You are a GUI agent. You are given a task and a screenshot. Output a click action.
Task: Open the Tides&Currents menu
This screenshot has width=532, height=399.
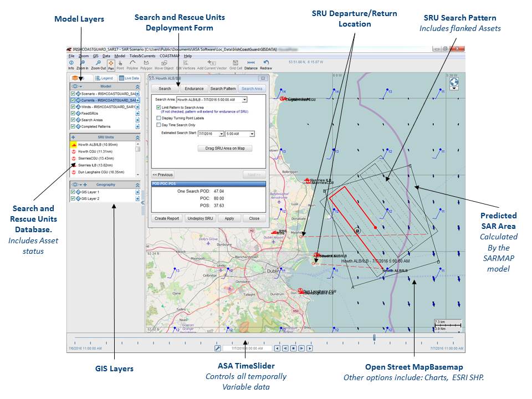[142, 56]
